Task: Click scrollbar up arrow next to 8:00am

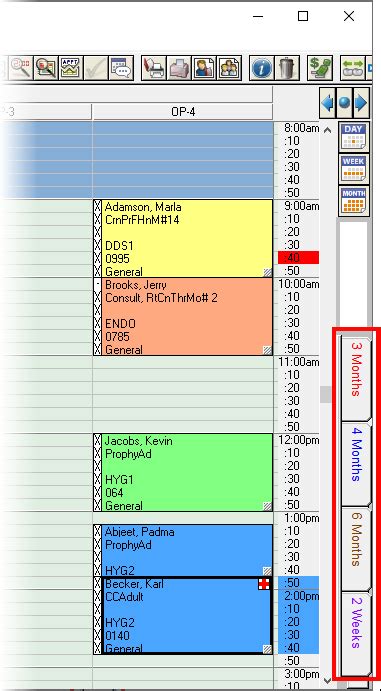Action: click(327, 130)
